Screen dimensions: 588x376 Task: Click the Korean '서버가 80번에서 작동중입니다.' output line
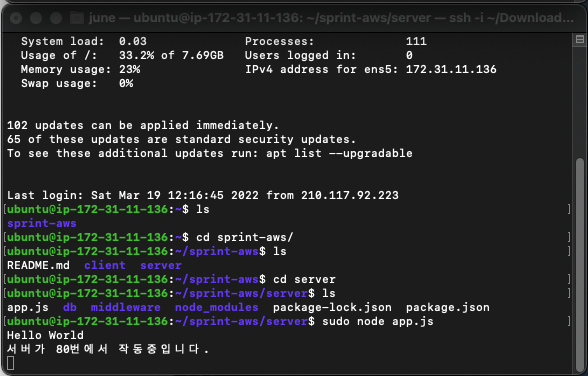click(108, 349)
